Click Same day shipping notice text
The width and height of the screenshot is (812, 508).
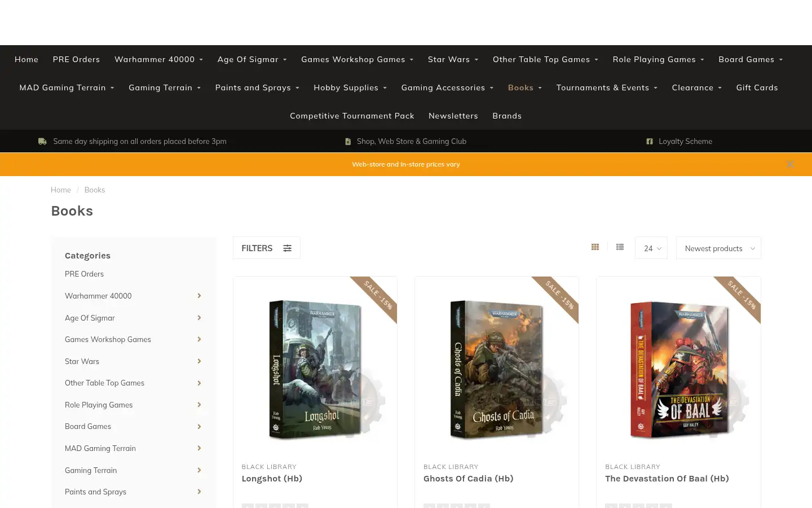[140, 141]
